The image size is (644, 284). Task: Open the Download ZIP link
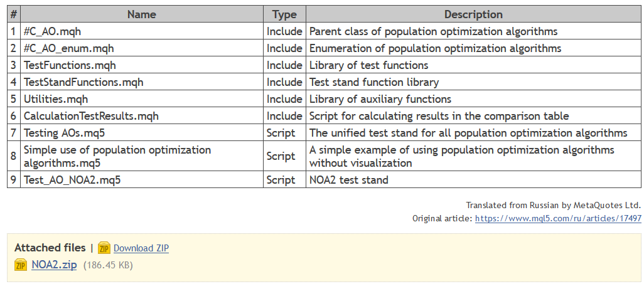pos(141,248)
